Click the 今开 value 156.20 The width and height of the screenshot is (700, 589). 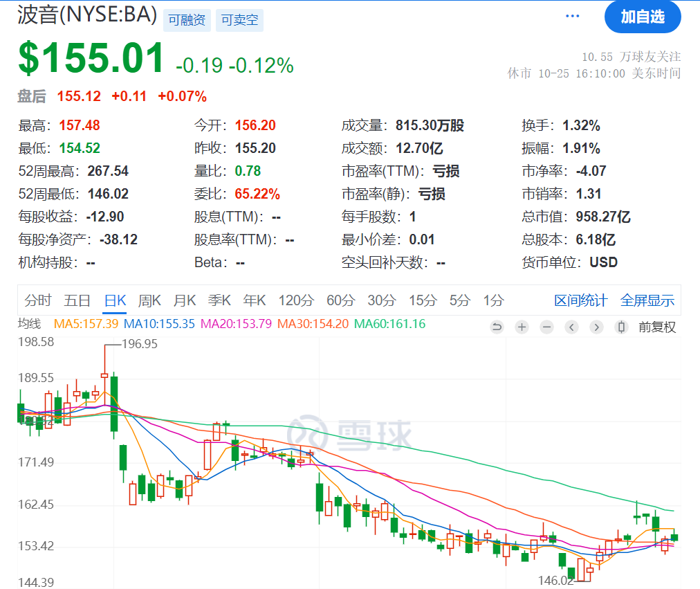[x=255, y=125]
